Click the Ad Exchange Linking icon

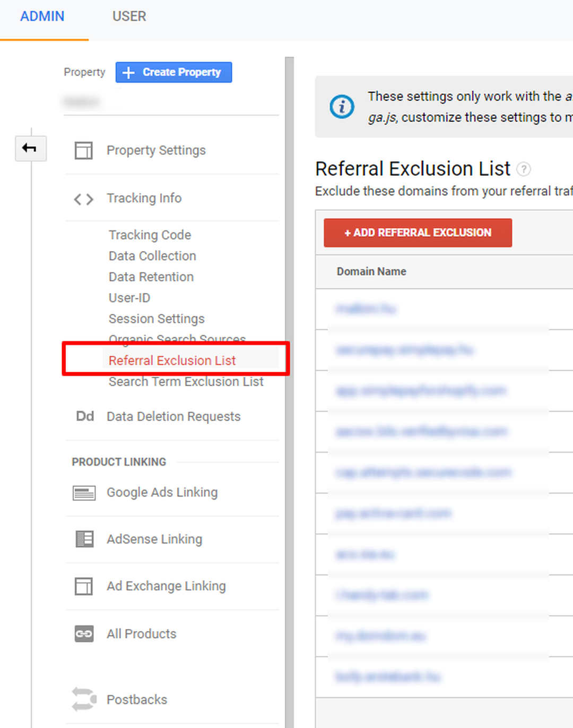coord(83,586)
